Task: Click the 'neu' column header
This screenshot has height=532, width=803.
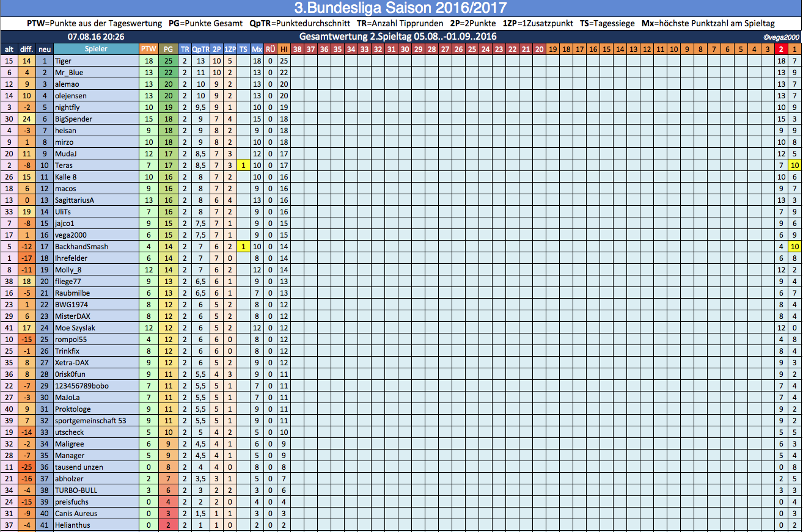Action: pos(44,49)
